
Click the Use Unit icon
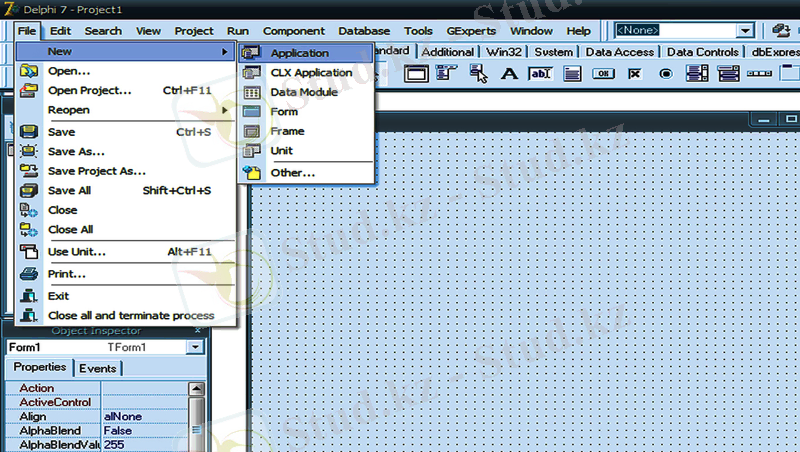tap(29, 252)
